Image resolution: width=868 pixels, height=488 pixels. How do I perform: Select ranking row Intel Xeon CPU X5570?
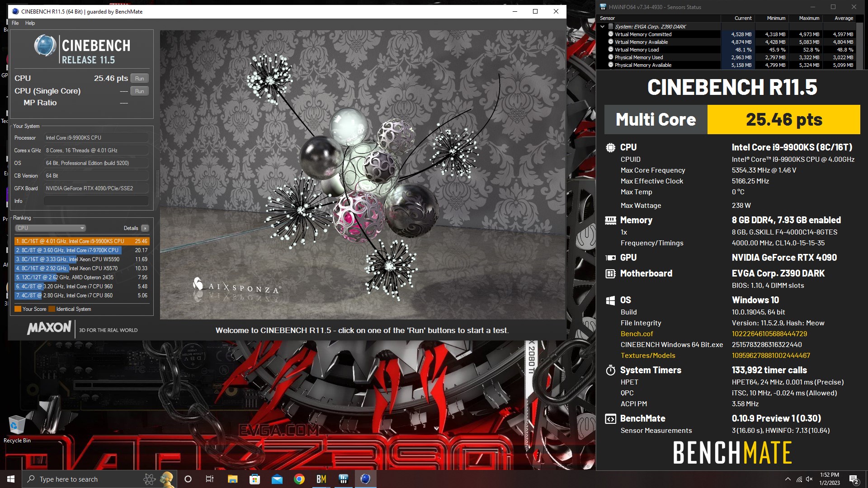coord(82,268)
